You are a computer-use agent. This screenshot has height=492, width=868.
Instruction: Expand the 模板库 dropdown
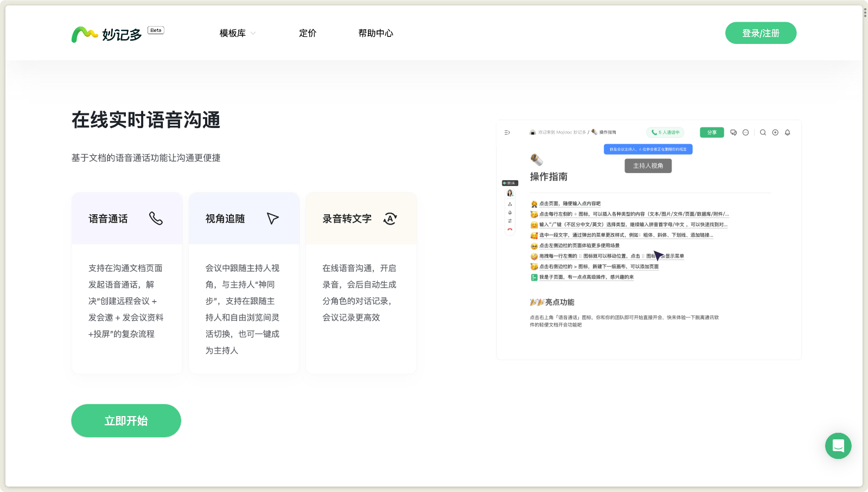[x=237, y=33]
